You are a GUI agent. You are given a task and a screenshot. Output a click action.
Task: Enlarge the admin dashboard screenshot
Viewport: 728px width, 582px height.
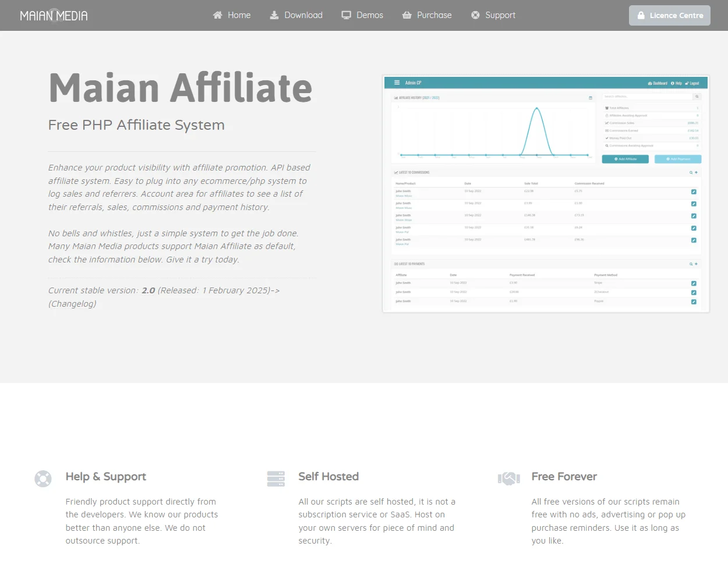[546, 194]
